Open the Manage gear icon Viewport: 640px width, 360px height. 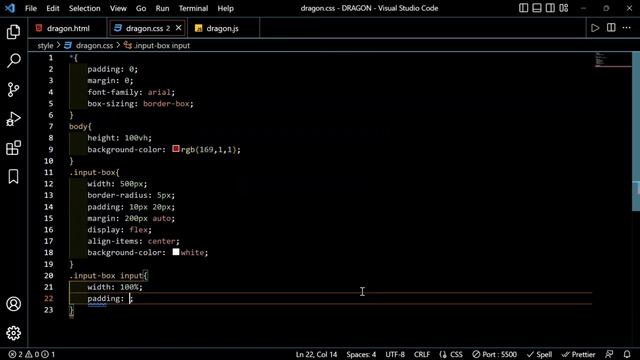[x=13, y=333]
